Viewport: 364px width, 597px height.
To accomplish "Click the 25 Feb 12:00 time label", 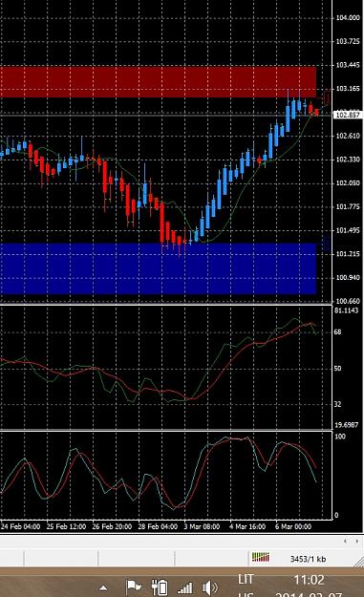I will [x=66, y=526].
